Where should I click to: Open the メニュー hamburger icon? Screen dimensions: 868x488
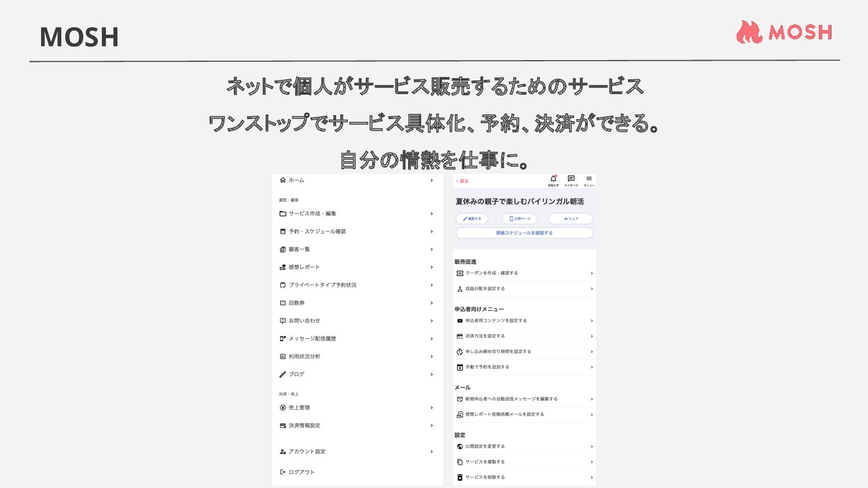click(589, 179)
